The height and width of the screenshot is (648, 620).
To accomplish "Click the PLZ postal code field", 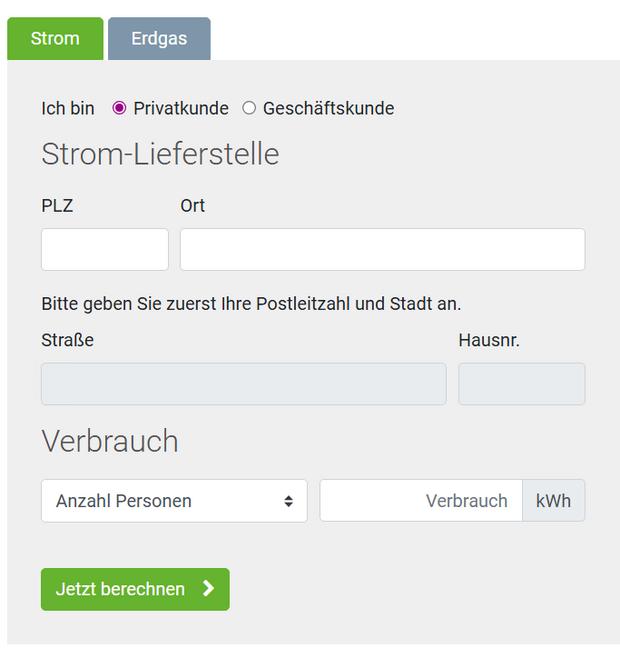I will tap(105, 249).
